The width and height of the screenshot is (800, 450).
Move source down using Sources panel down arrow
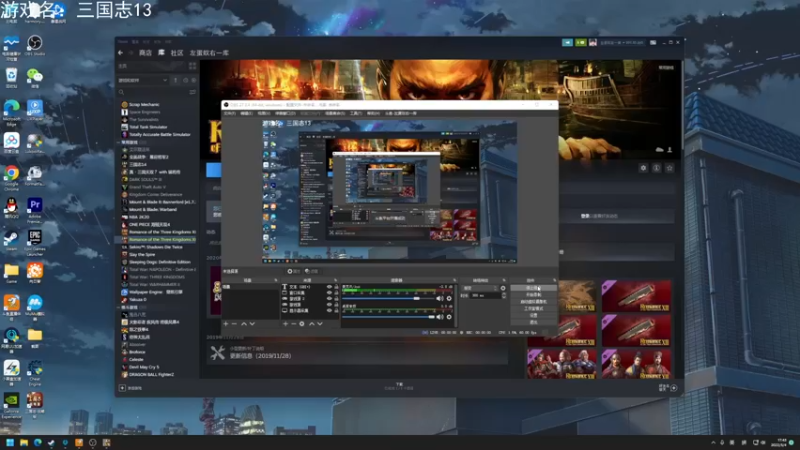[x=320, y=323]
